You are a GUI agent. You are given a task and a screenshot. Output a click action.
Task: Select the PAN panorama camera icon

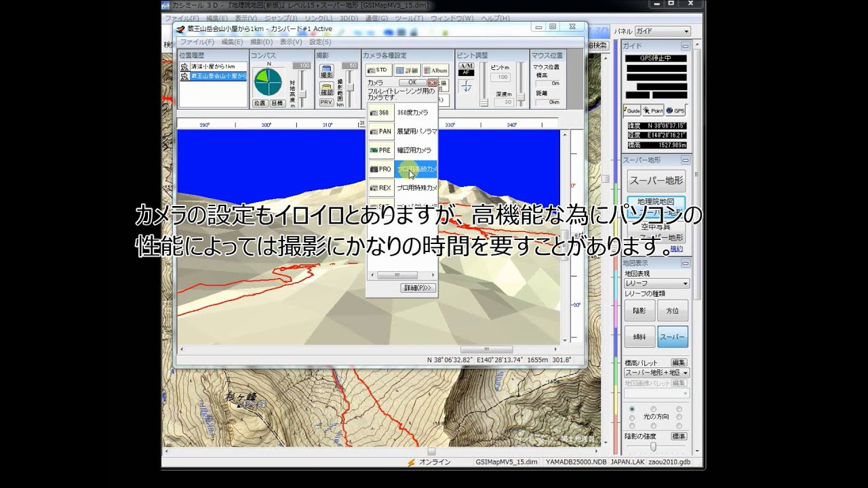(x=380, y=131)
